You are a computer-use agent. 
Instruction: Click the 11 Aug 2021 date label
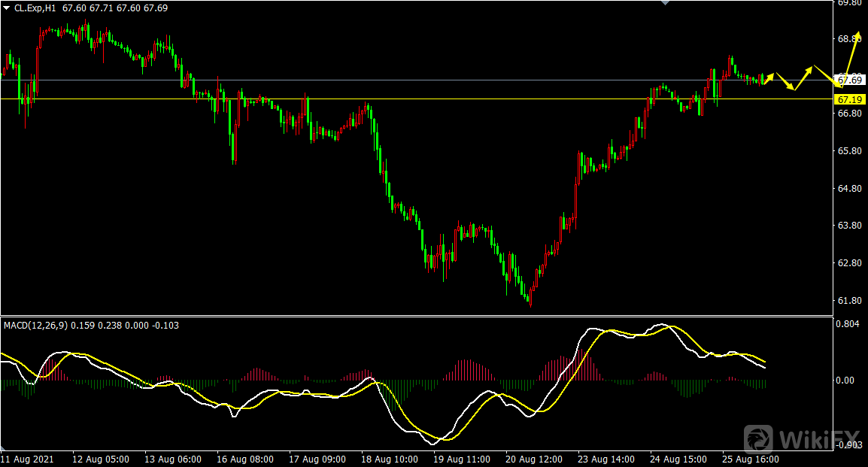tap(27, 459)
